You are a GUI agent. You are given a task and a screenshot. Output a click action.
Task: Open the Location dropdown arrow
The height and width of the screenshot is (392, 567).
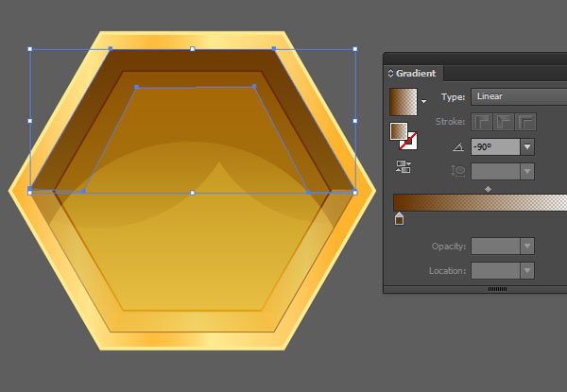click(x=527, y=270)
